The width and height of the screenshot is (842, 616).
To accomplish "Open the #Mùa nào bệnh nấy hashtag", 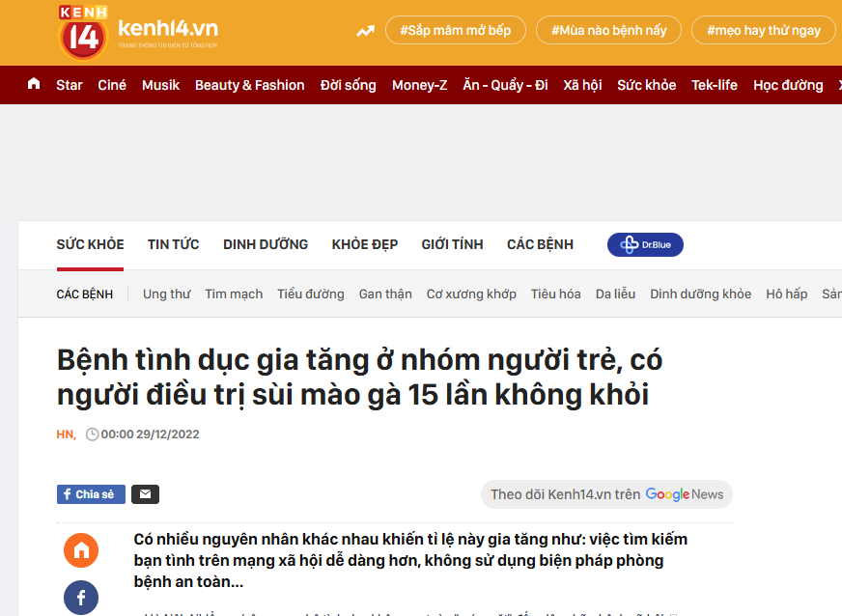I will (608, 30).
